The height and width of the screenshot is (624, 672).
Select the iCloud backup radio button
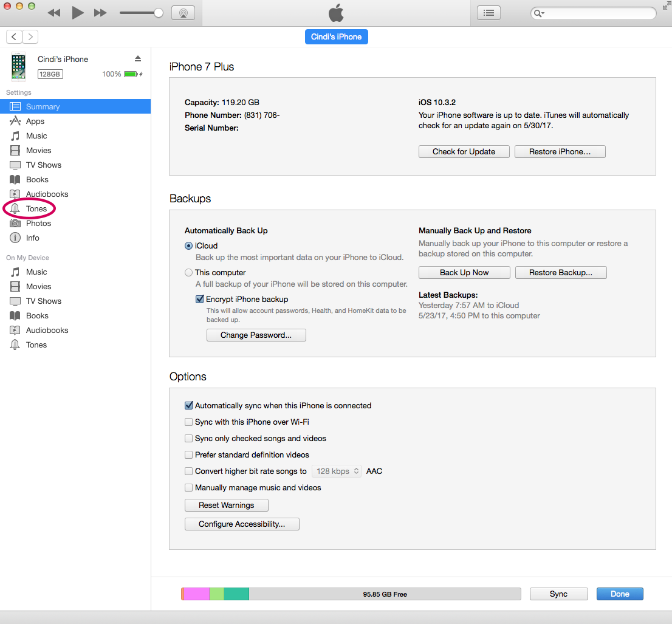tap(188, 246)
